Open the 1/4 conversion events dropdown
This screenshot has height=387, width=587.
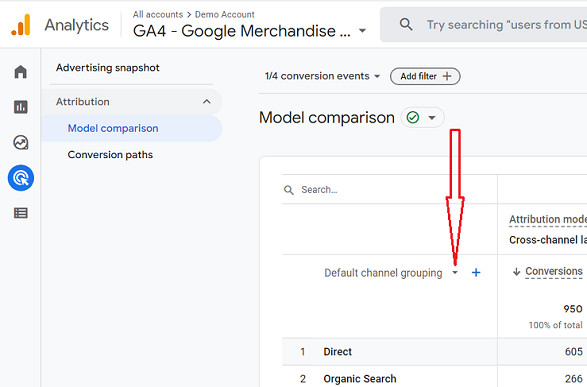tap(322, 76)
